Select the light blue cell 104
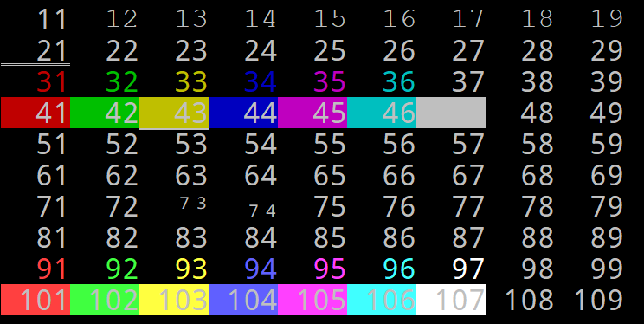This screenshot has width=644, height=324. click(243, 300)
